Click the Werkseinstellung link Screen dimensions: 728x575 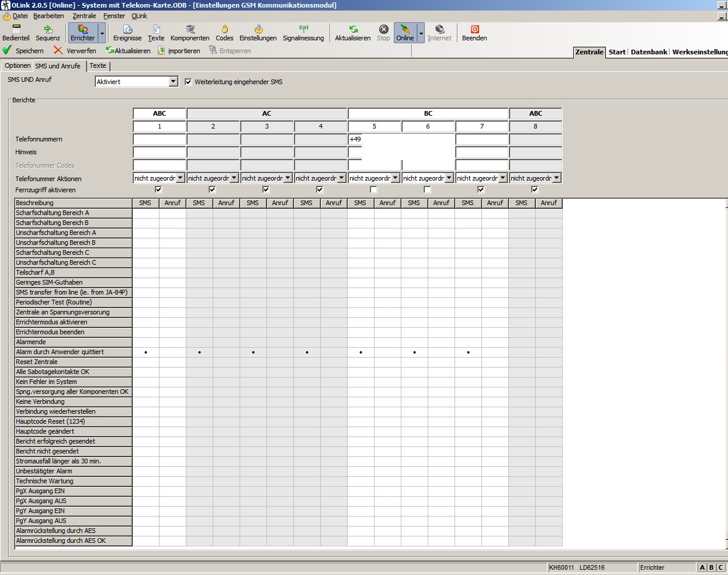(699, 52)
